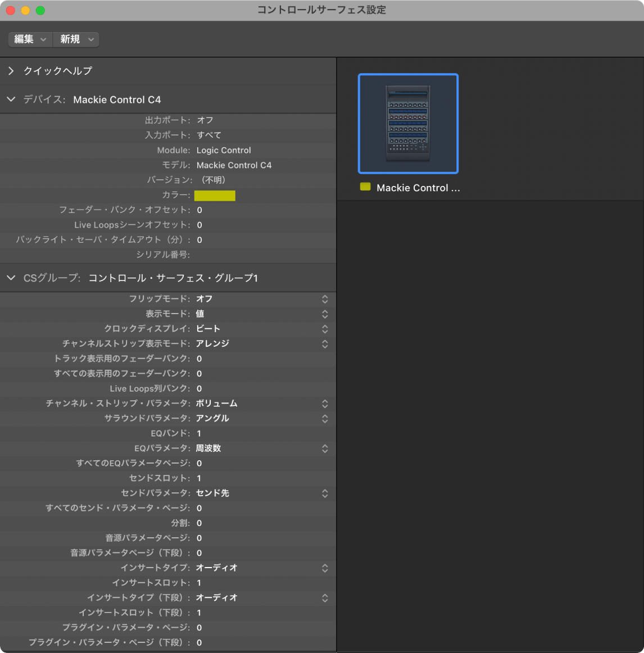Click the 分割 value field
Image resolution: width=644 pixels, height=653 pixels.
[199, 524]
